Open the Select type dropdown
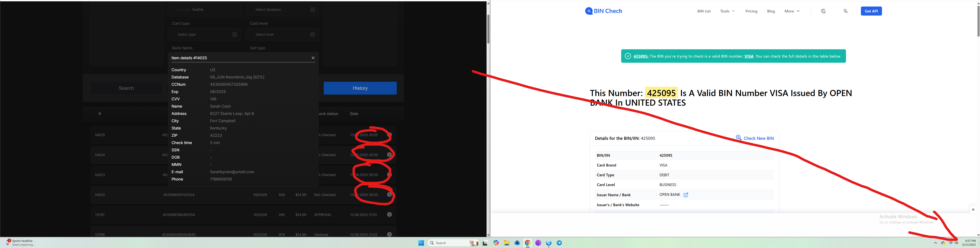980x248 pixels. point(205,34)
